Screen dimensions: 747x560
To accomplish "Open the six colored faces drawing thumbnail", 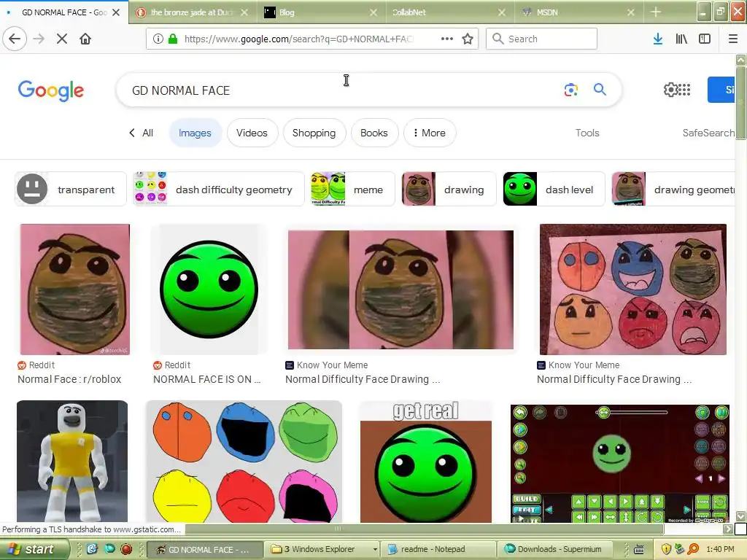I will [632, 289].
